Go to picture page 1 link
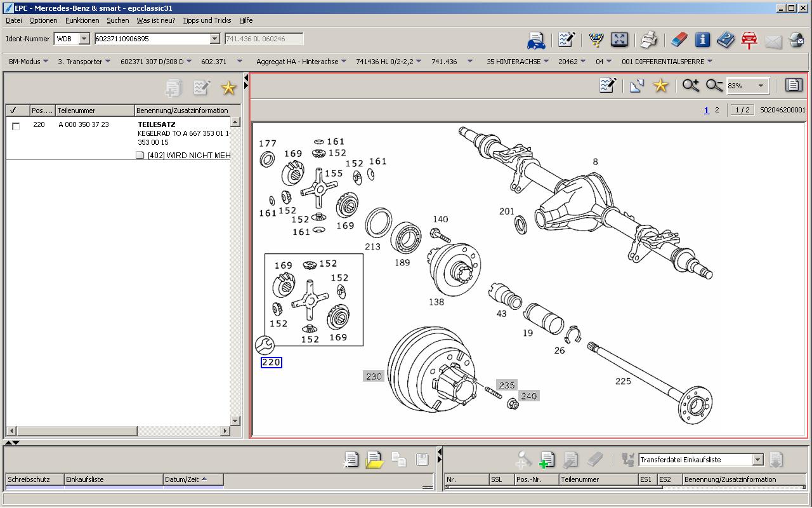Image resolution: width=812 pixels, height=508 pixels. pyautogui.click(x=707, y=110)
